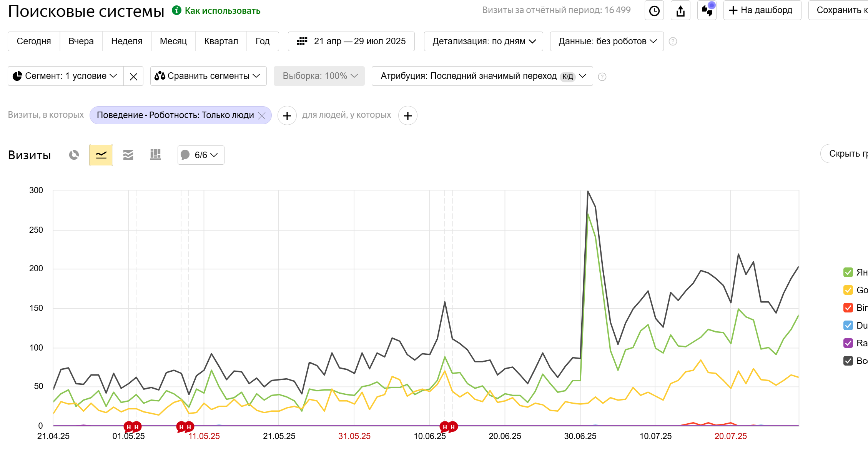
Task: Open the Данные: без роботов dropdown
Action: [607, 41]
